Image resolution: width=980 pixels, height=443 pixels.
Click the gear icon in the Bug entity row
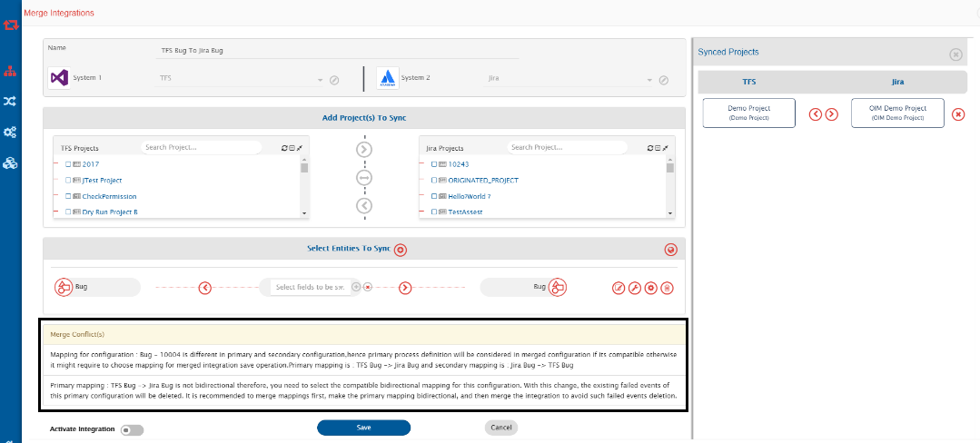point(650,288)
